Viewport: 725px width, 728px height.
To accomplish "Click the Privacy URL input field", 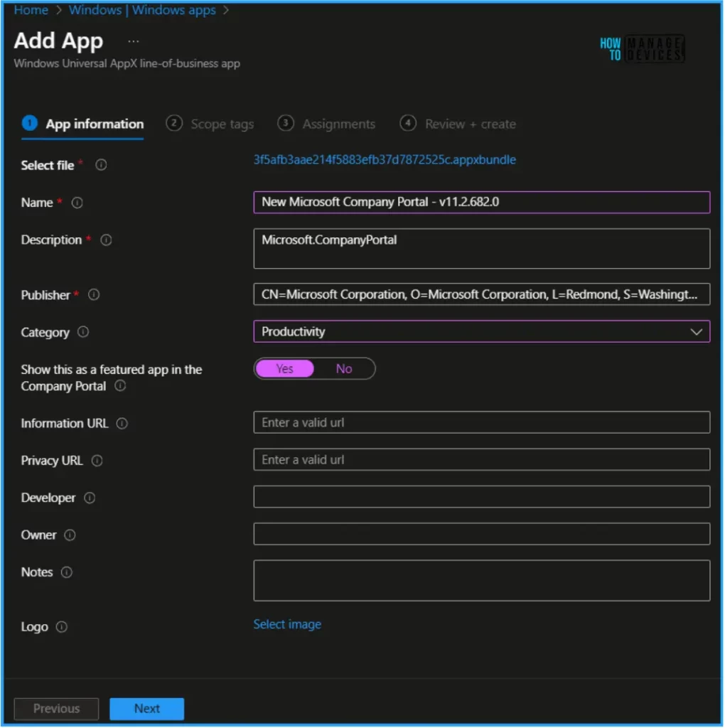I will pyautogui.click(x=481, y=459).
